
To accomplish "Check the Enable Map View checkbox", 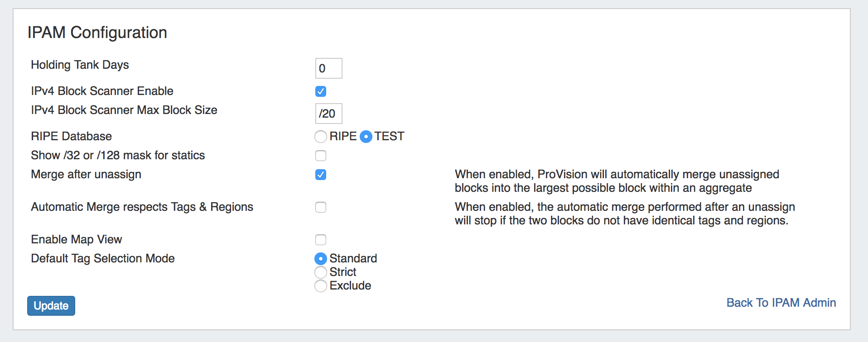I will [321, 240].
